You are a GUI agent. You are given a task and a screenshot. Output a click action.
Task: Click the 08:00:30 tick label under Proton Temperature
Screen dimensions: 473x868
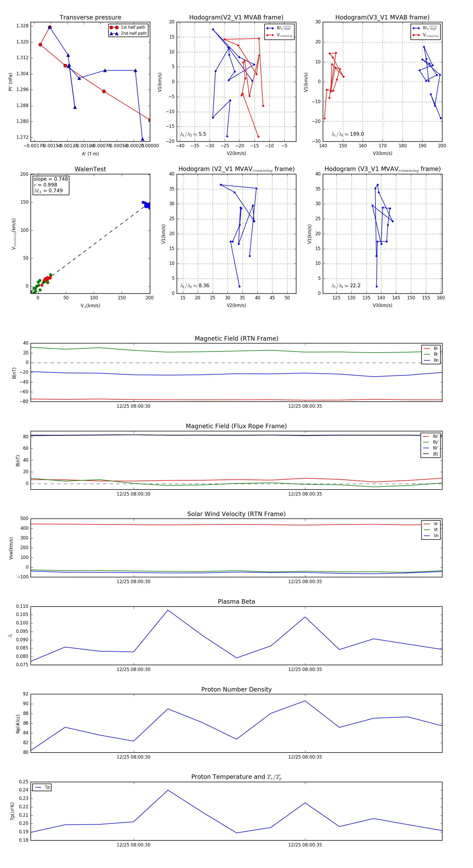[x=134, y=845]
